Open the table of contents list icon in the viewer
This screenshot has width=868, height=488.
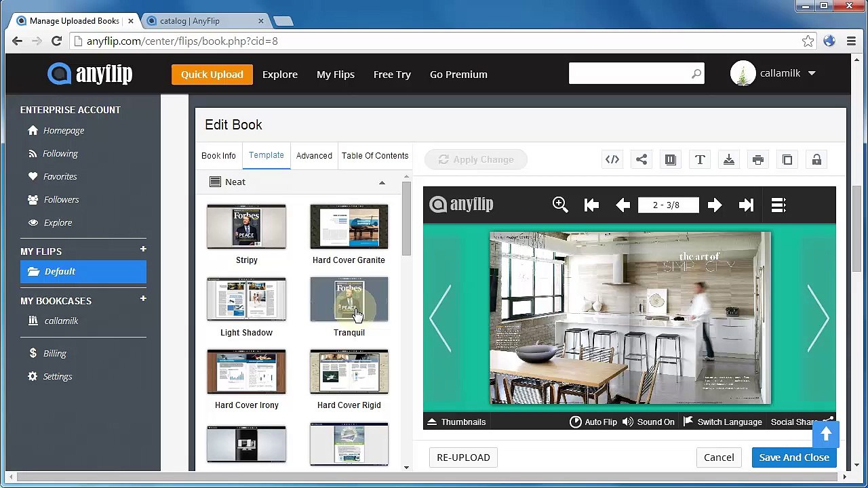pyautogui.click(x=778, y=205)
